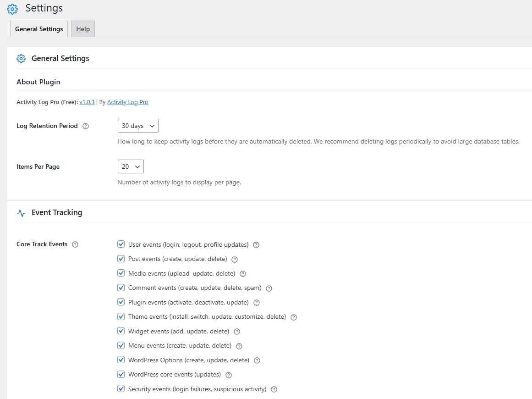This screenshot has width=532, height=399.
Task: Uncheck Post events checkbox
Action: pyautogui.click(x=121, y=259)
